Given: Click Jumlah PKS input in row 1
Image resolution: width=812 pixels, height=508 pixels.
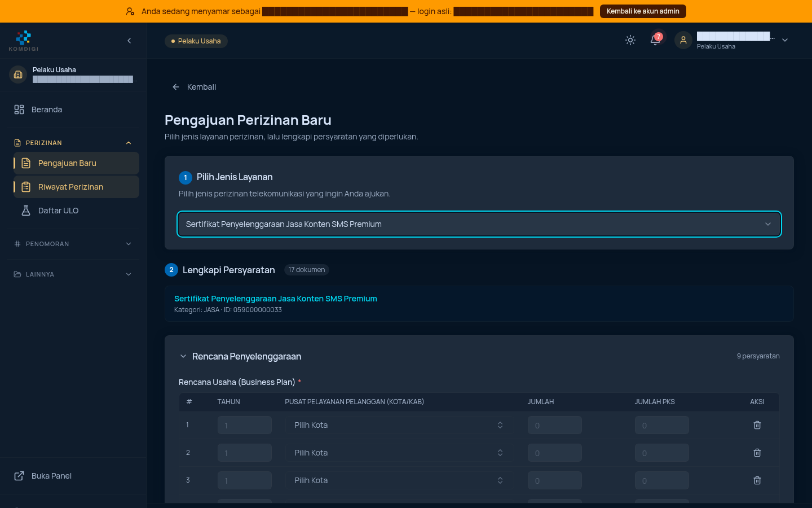Looking at the screenshot, I should pyautogui.click(x=662, y=425).
